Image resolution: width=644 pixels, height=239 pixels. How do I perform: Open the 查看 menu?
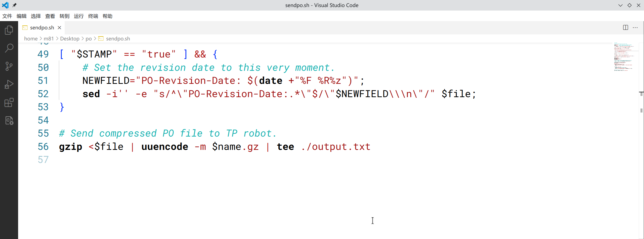50,16
